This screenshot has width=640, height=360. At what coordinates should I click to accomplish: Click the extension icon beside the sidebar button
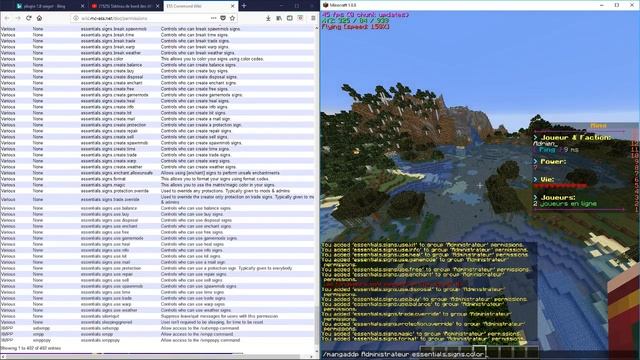tap(300, 18)
